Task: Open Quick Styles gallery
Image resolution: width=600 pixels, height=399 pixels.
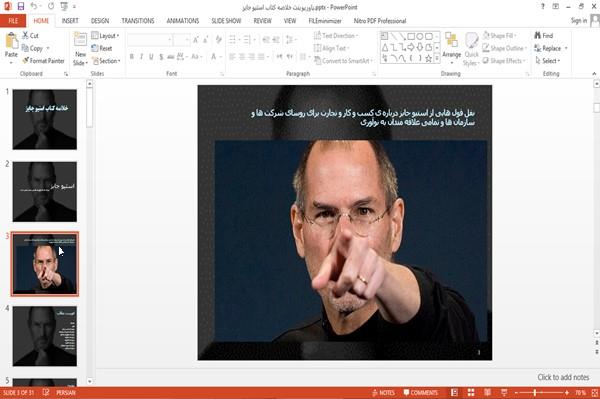Action: (471, 49)
